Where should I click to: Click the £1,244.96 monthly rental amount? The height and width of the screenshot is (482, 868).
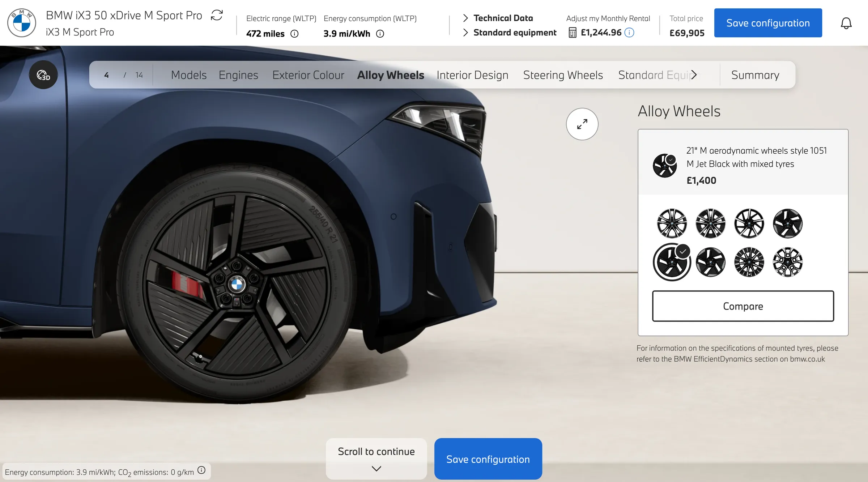(x=601, y=33)
